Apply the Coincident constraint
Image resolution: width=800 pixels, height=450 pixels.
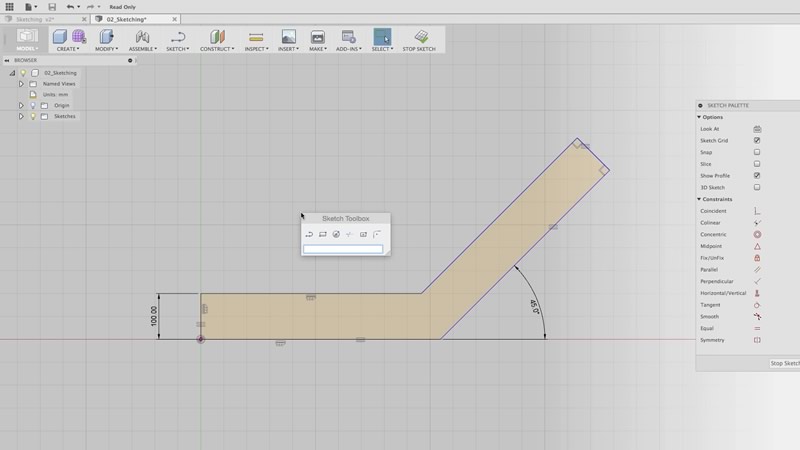click(x=757, y=211)
